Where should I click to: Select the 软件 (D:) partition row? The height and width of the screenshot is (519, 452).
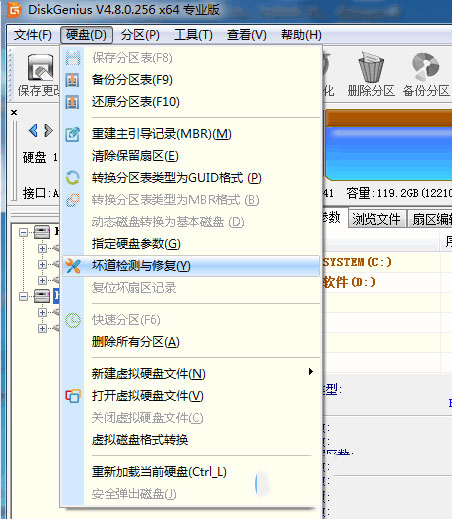coord(387,282)
